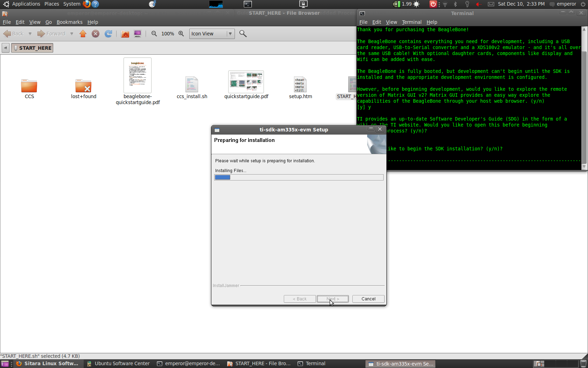The image size is (588, 368).
Task: Expand Back history dropdown arrow
Action: click(30, 34)
